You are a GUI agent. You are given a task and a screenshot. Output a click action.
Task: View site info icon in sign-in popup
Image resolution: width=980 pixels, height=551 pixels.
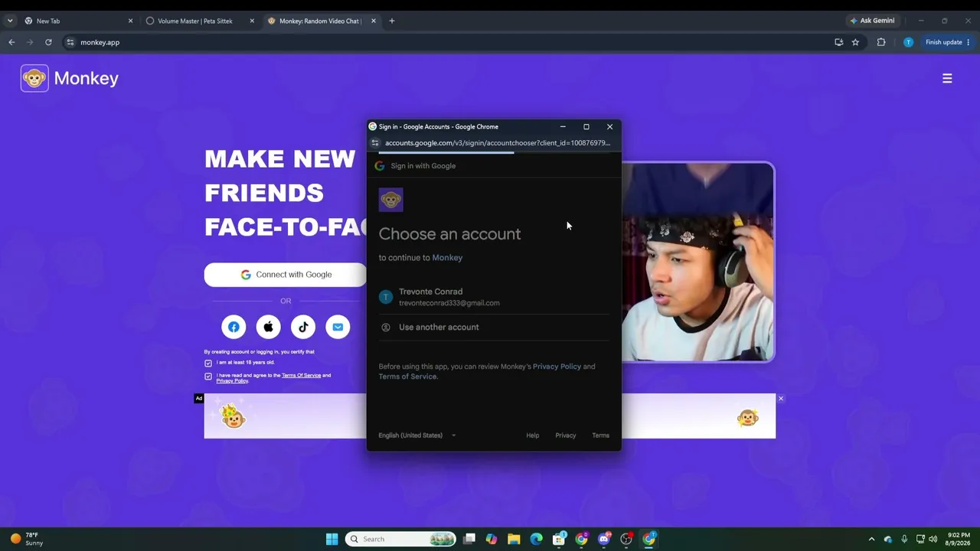tap(374, 143)
